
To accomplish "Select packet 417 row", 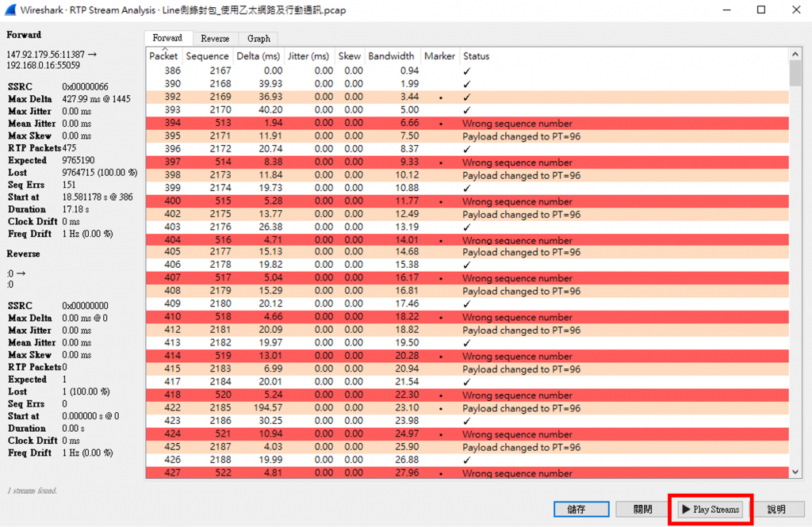I will click(x=467, y=381).
